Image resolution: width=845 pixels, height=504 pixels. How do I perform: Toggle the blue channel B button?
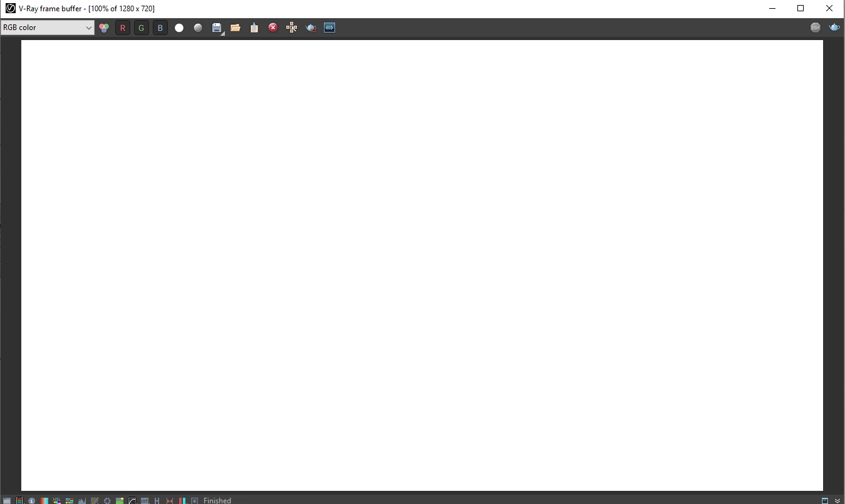[160, 28]
